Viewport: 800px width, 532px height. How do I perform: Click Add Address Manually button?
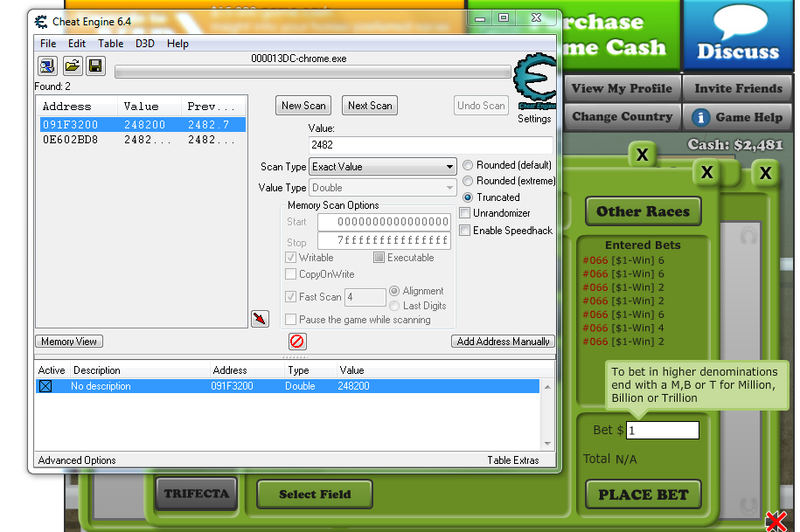(x=503, y=342)
